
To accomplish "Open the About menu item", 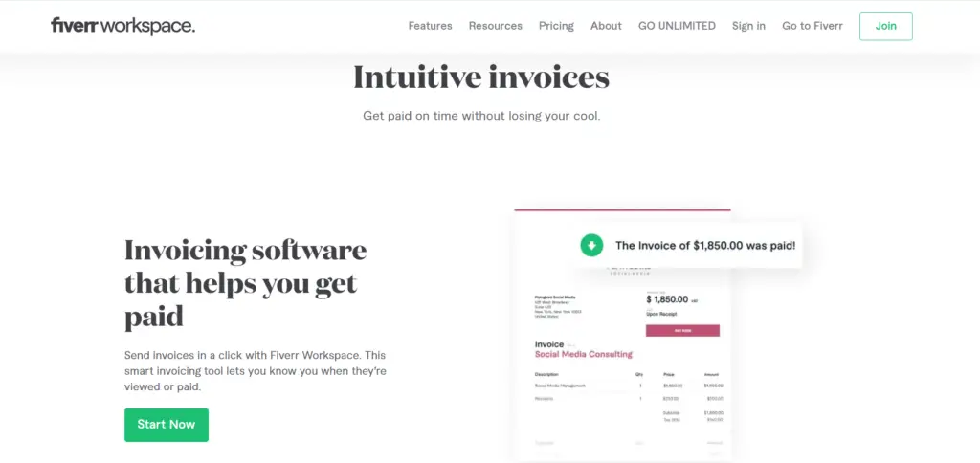I will click(606, 26).
